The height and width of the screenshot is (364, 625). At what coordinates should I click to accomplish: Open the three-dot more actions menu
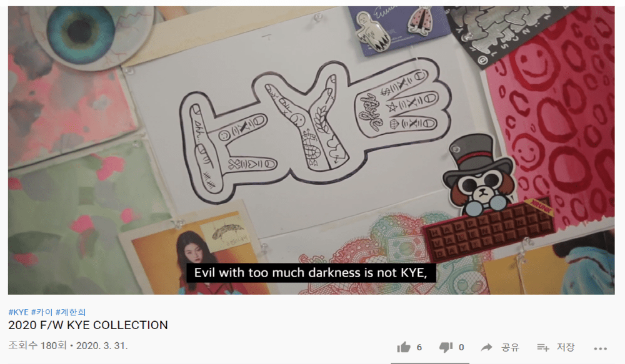600,348
